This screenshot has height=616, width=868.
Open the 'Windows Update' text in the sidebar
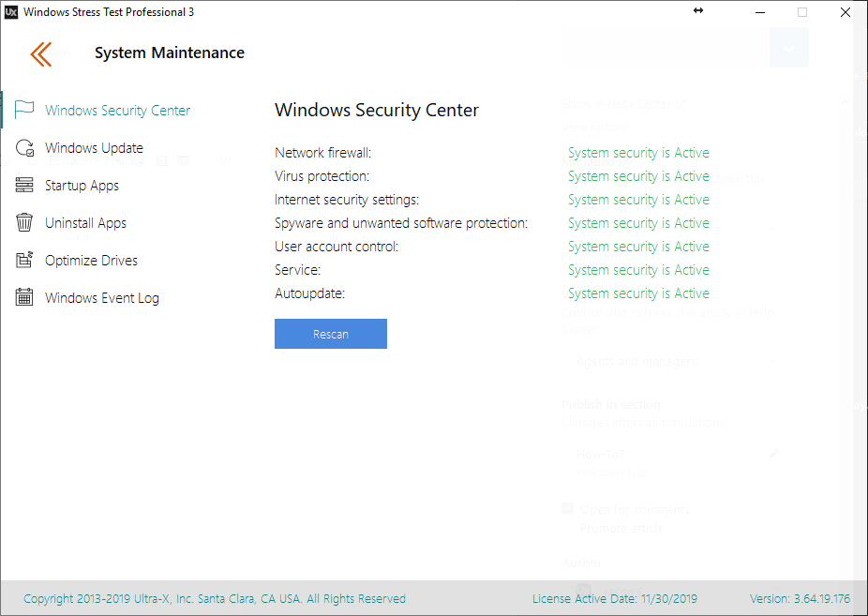[x=94, y=148]
